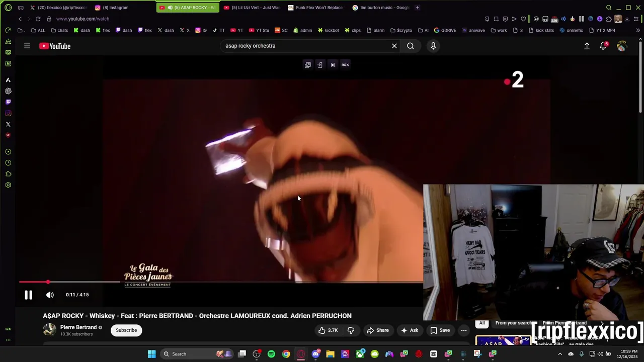The height and width of the screenshot is (362, 644).
Task: Open Spotify from the taskbar
Action: (x=271, y=354)
